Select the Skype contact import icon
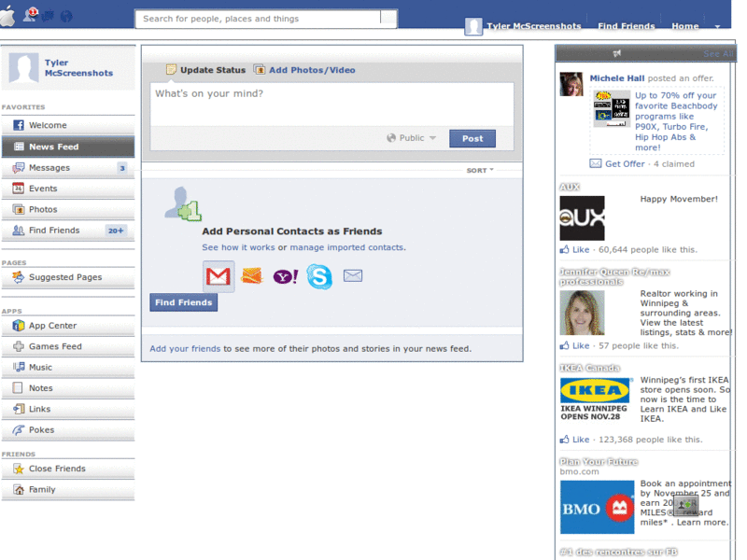Viewport: 747px width, 560px height. 319,276
